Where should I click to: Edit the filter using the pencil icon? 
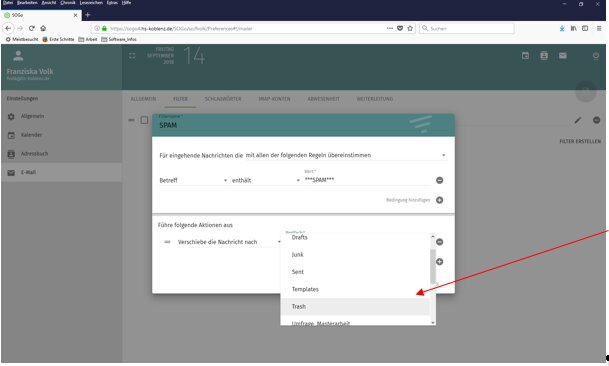(x=578, y=120)
